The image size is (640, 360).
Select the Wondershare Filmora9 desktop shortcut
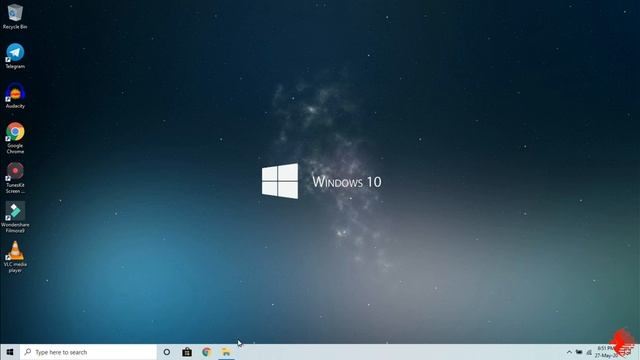(x=15, y=217)
